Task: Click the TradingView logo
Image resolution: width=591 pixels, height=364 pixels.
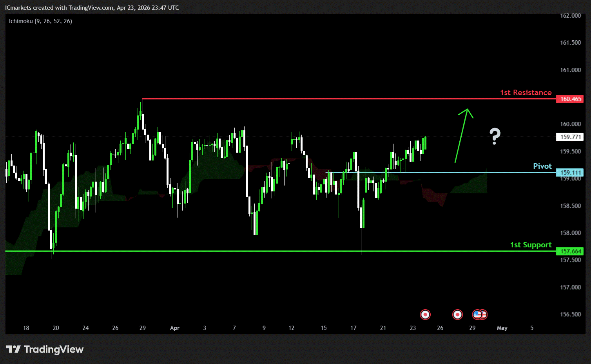Action: (45, 349)
